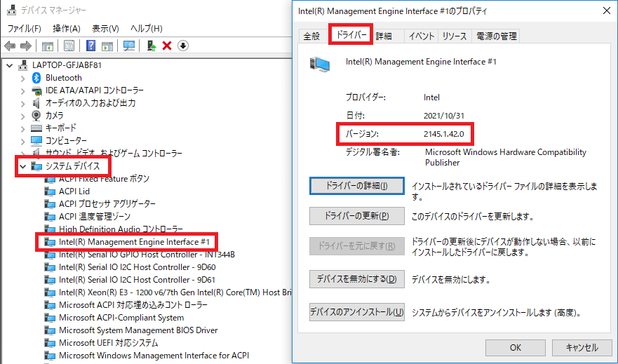The image size is (618, 364).
Task: Collapse the システム デバイス category
Action: click(23, 167)
